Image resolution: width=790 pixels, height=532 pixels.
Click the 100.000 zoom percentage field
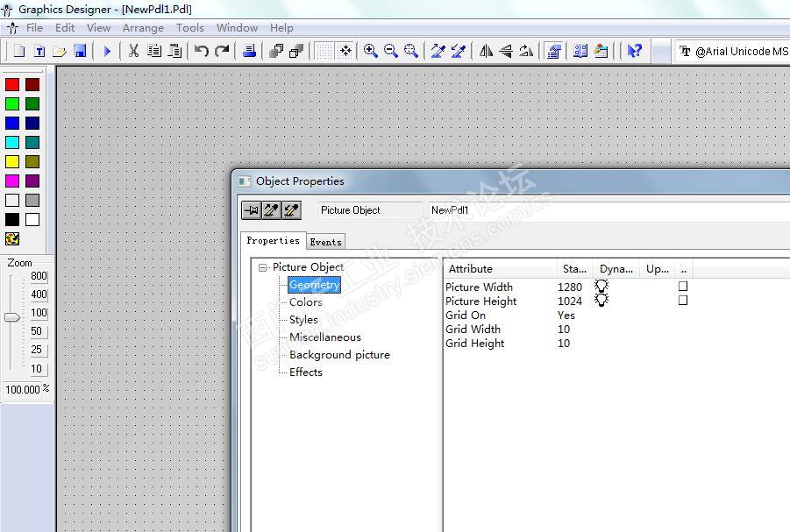click(23, 390)
